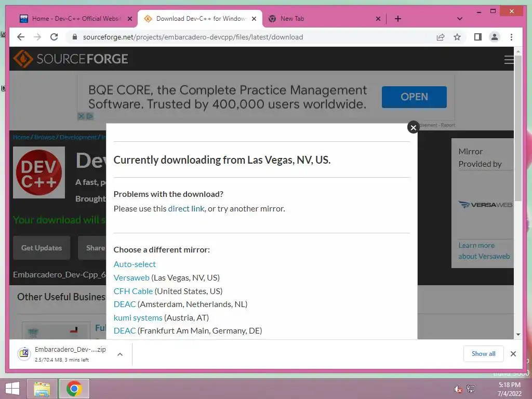Click Show all downloads button

tap(484, 354)
